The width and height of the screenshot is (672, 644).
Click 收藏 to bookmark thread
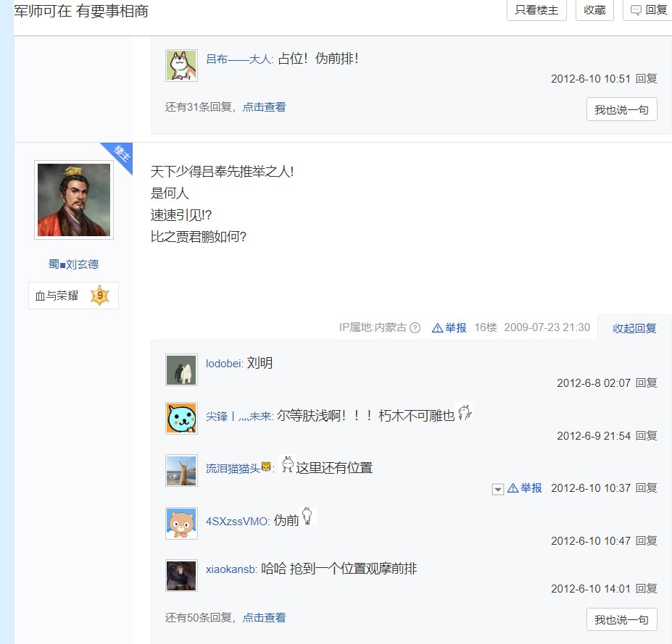(x=594, y=10)
